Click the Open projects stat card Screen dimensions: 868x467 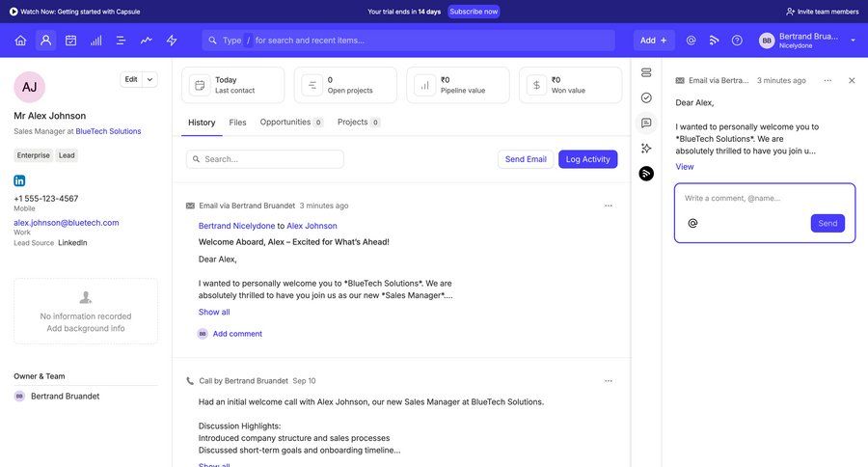345,85
